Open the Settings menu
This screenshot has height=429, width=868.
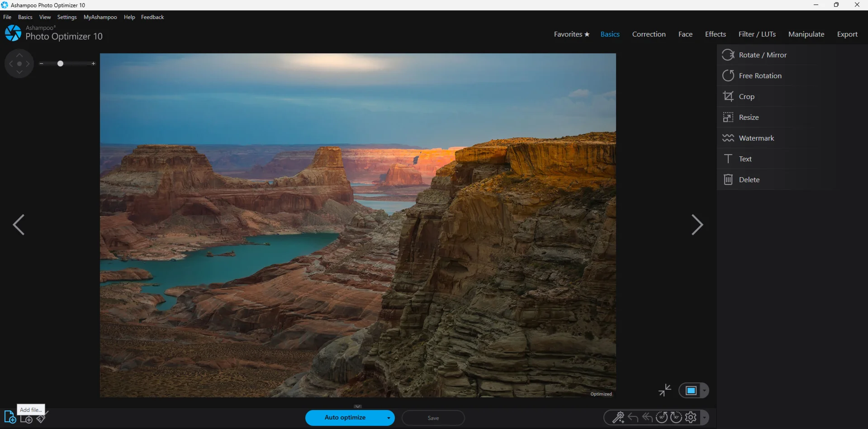coord(67,17)
